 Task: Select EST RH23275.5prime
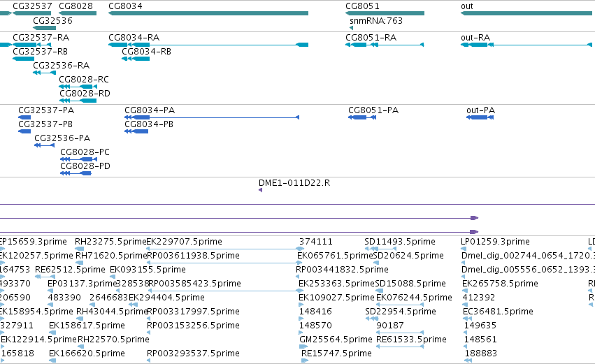pos(110,242)
